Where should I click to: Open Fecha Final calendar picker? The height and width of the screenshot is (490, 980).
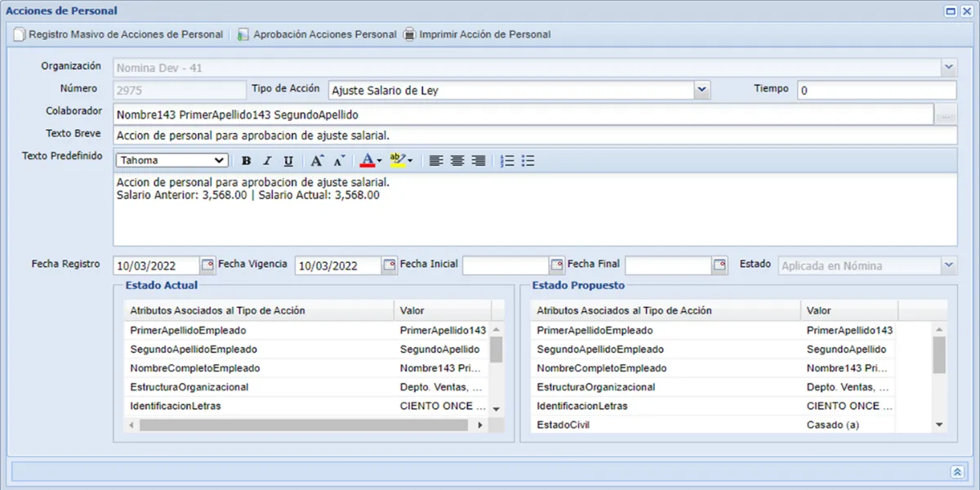click(719, 265)
